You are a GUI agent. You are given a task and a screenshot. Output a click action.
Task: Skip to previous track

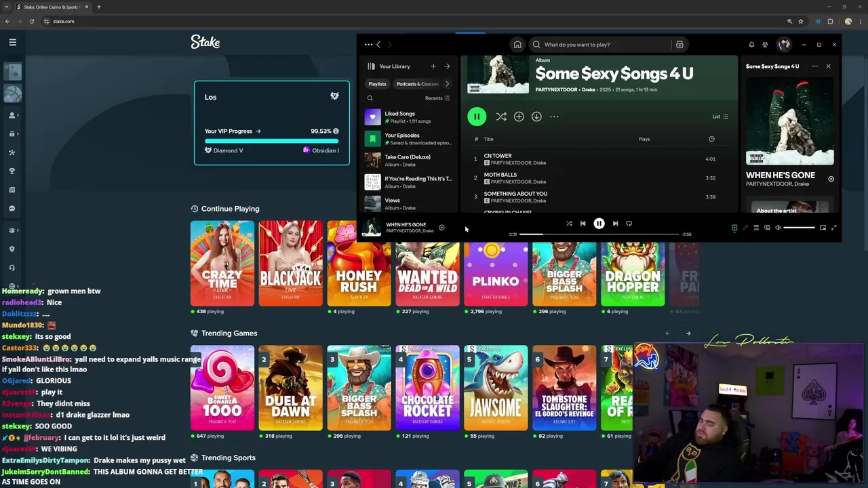click(x=583, y=224)
